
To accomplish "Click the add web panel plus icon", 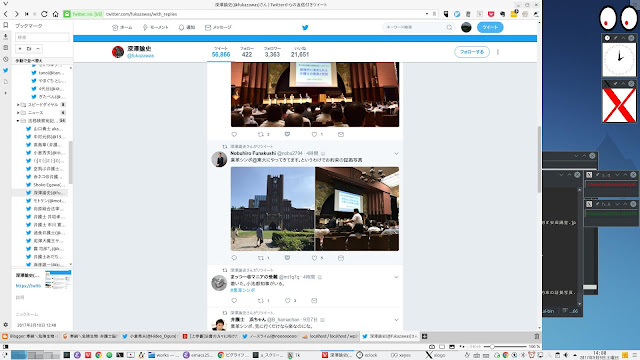I will point(5,93).
